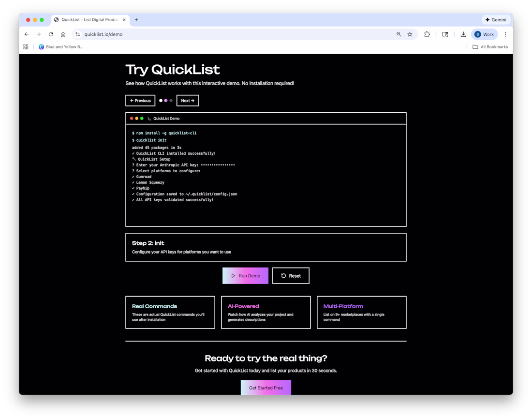Viewport: 532px width, 420px height.
Task: Click the 'added 45 packages in 3s' line
Action: 157,148
